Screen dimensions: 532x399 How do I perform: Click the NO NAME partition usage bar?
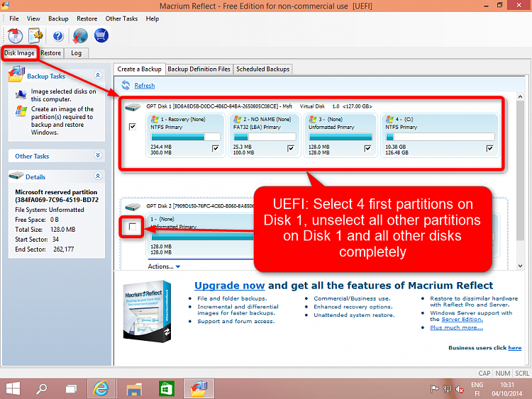point(265,137)
